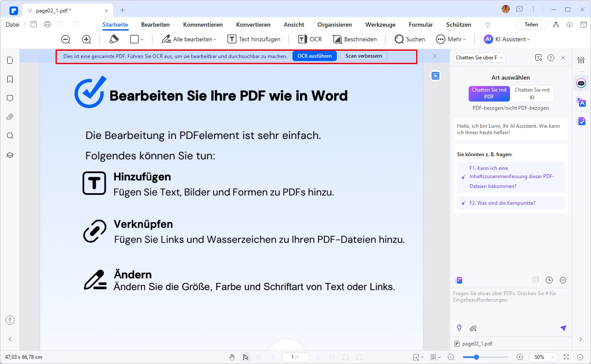Screen dimensions: 591x364
Task: Collapse the left sidebar with arrow icon
Action: click(10, 339)
